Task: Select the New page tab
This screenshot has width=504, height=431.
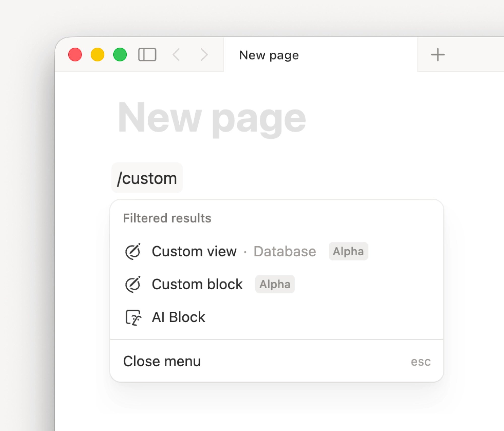Action: (321, 55)
